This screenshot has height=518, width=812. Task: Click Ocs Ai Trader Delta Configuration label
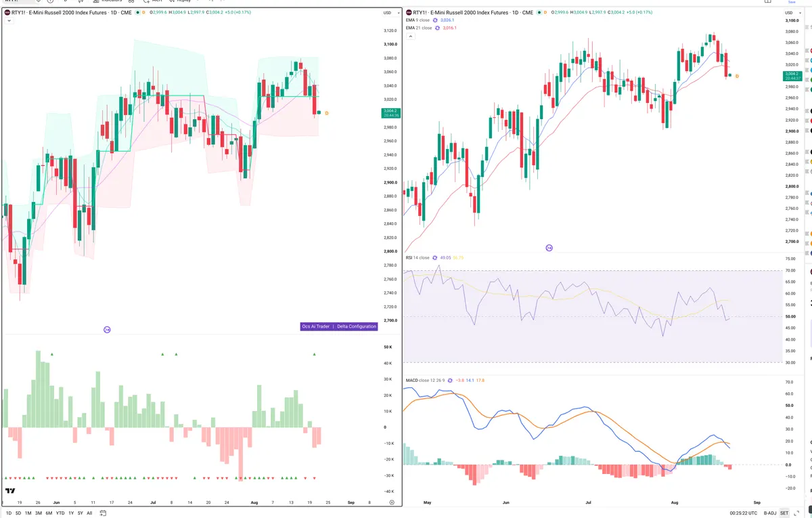click(x=339, y=326)
